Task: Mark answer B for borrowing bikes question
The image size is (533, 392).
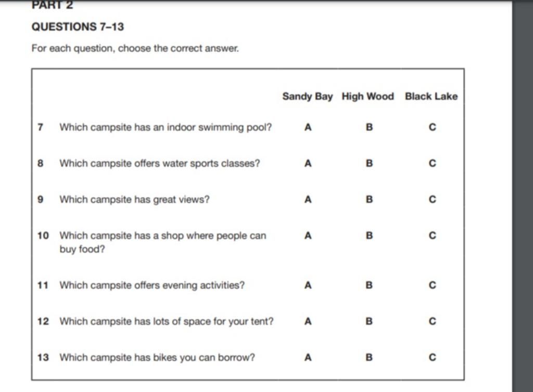Action: pos(369,357)
